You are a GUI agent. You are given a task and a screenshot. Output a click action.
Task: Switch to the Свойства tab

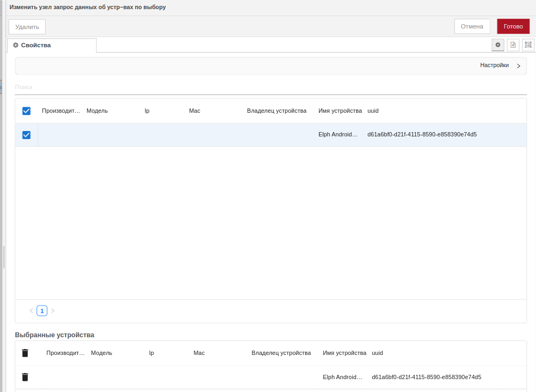(52, 45)
